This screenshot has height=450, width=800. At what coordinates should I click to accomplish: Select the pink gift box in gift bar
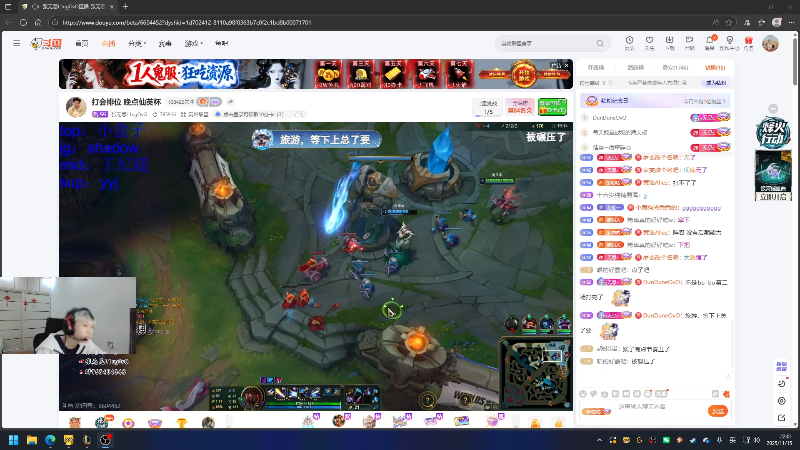click(493, 421)
